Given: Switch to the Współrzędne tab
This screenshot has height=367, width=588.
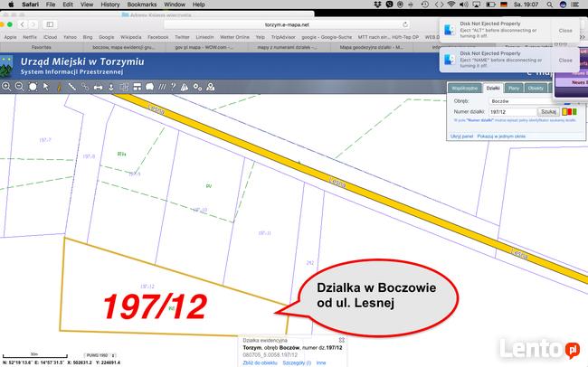Looking at the screenshot, I should 462,89.
